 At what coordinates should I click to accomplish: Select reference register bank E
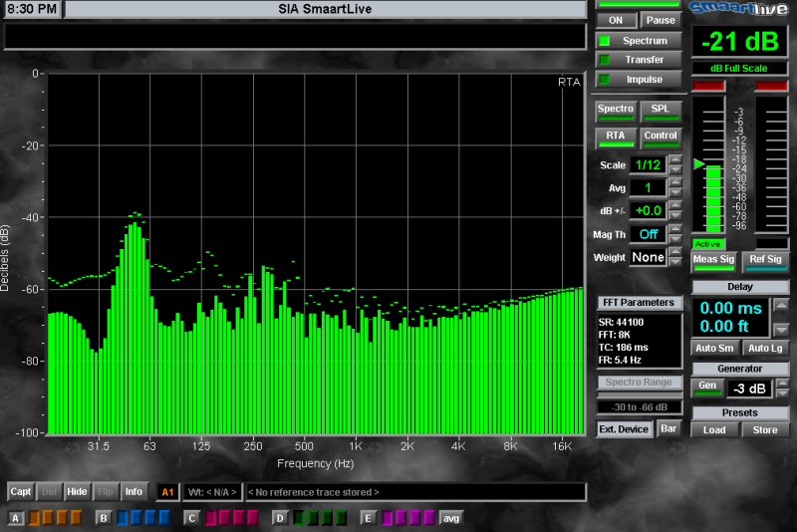point(368,518)
